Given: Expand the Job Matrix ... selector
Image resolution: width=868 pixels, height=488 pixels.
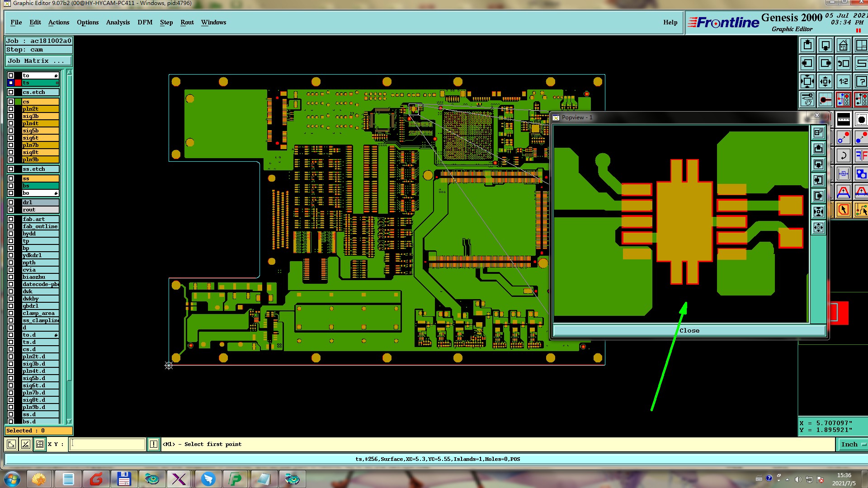Looking at the screenshot, I should [38, 61].
